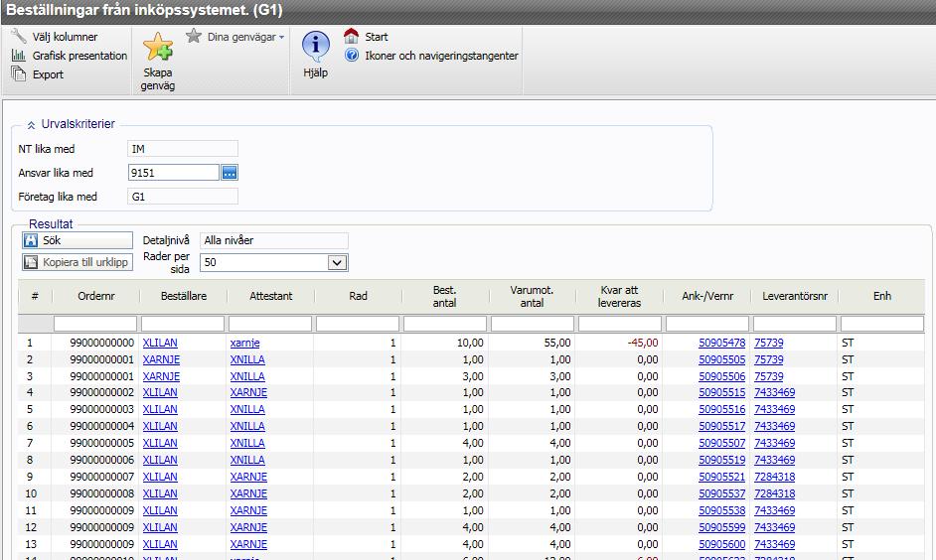Open Dina genvägar dropdown menu
936x560 pixels.
(235, 37)
